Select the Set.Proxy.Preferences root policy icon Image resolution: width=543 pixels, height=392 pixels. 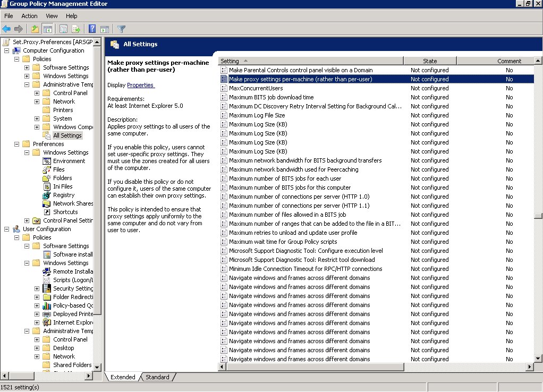point(6,42)
